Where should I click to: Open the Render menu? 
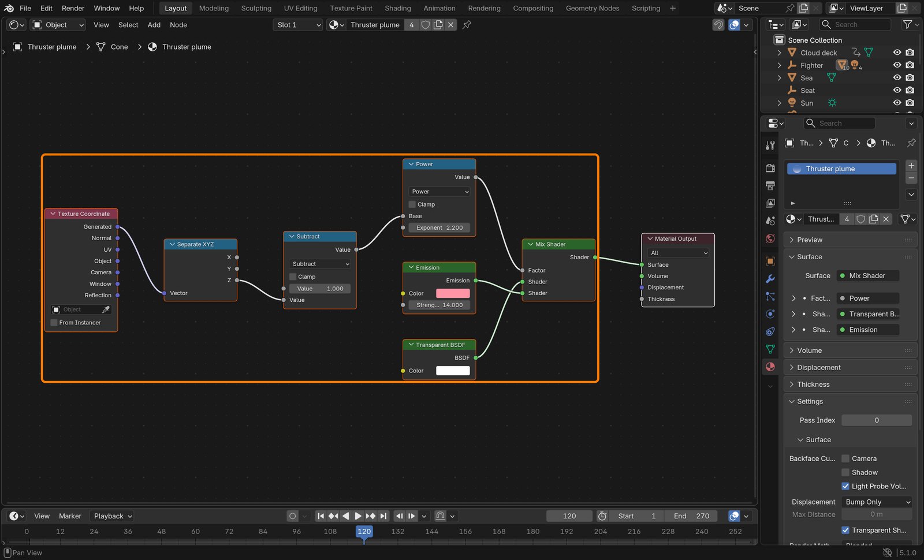tap(73, 8)
